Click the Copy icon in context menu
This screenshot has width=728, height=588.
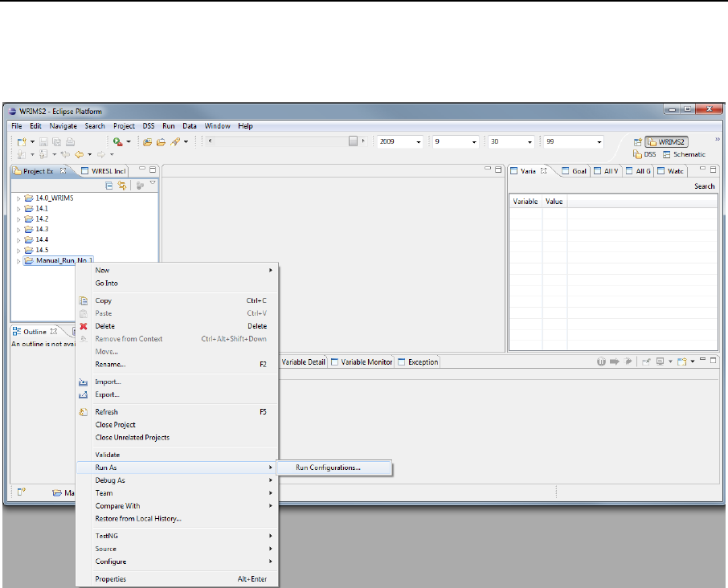click(x=83, y=300)
